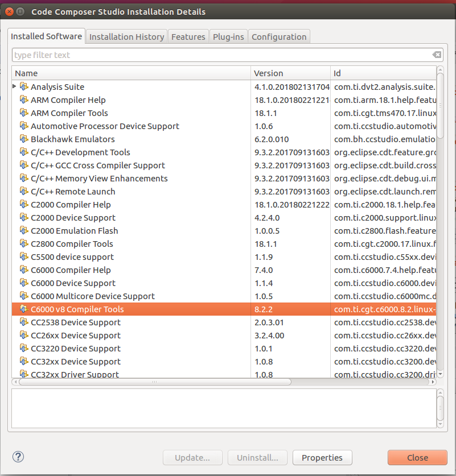Click the C2800 Compiler Tools icon
Image resolution: width=456 pixels, height=476 pixels.
[x=24, y=243]
